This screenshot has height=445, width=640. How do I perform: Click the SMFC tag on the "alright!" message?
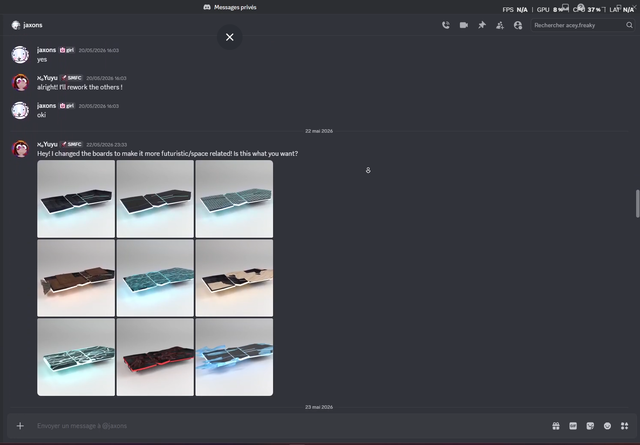pyautogui.click(x=72, y=78)
